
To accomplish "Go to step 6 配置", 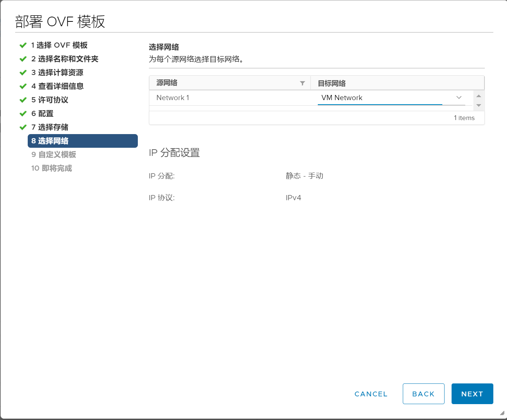I will (42, 113).
